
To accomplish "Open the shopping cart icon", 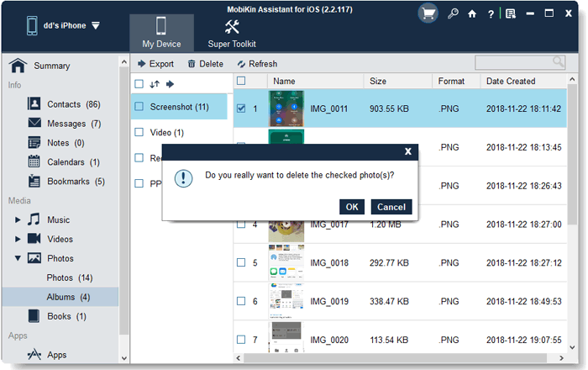I will tap(428, 14).
